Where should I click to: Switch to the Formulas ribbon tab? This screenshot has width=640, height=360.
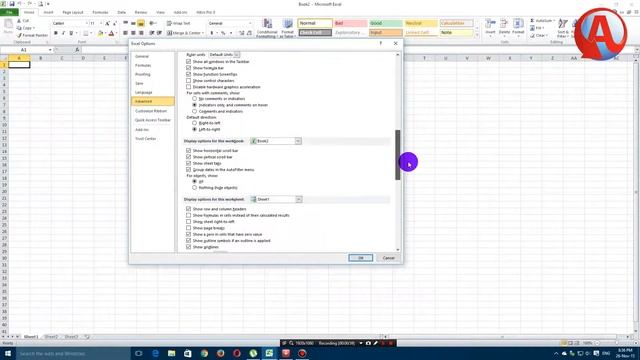pos(100,12)
